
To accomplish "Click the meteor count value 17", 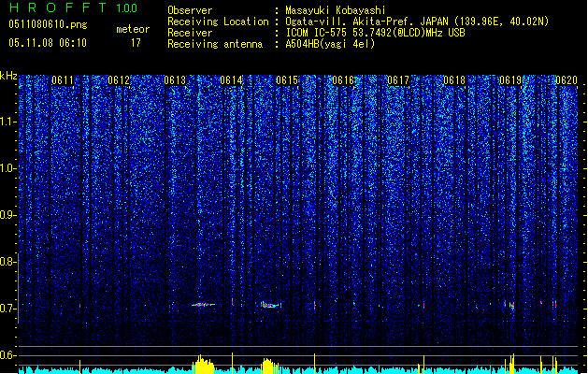I will tap(136, 43).
